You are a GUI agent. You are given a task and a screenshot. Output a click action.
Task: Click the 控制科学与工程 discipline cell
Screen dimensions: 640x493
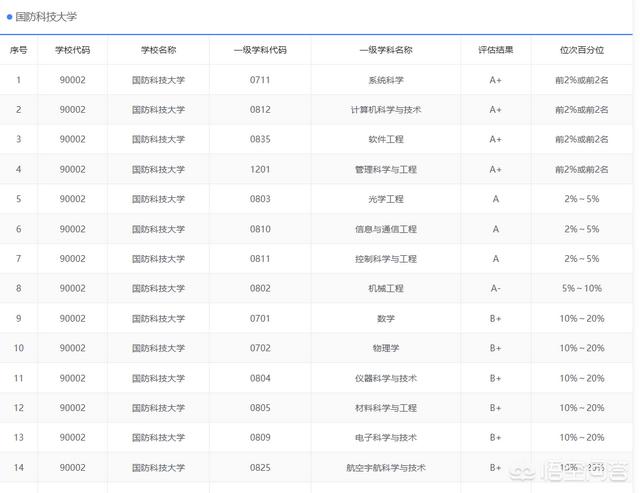coord(386,259)
